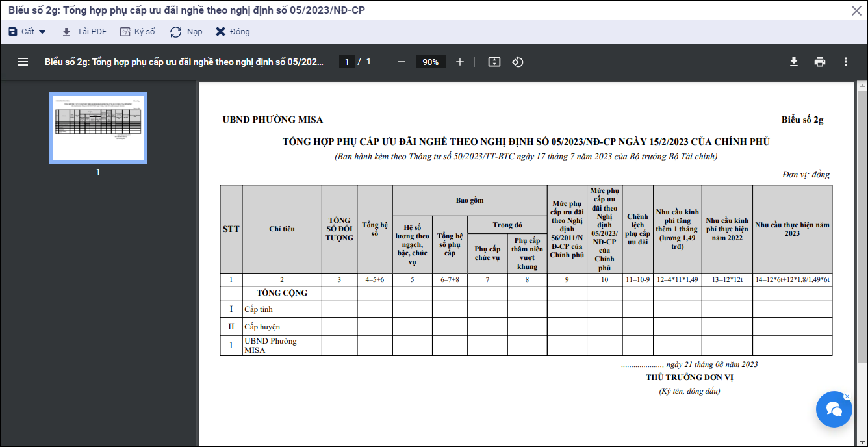Click 'Nhu cầu kinh phí thực hiện năm 2022' header
This screenshot has width=868, height=447.
727,229
